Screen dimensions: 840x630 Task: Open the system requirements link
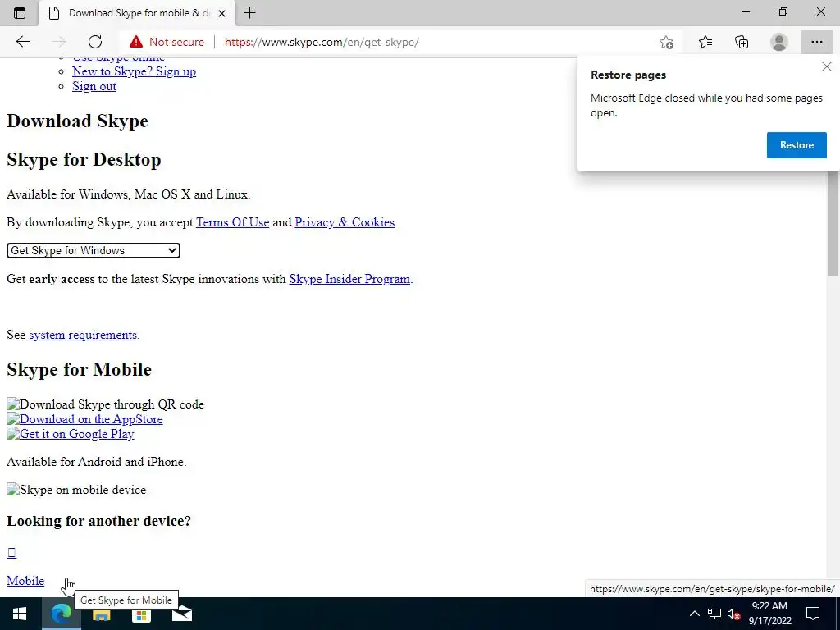pyautogui.click(x=83, y=335)
